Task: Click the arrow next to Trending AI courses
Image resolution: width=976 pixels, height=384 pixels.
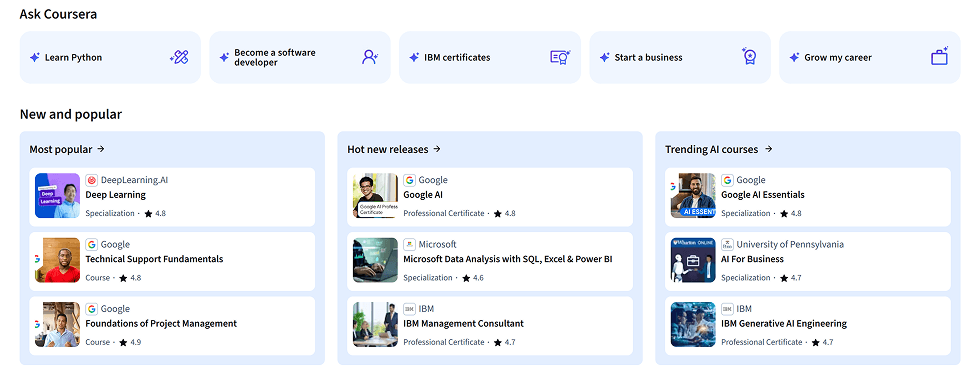Action: coord(769,149)
